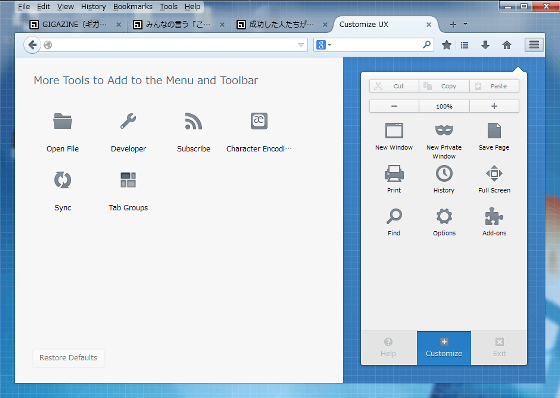Click the Copy button in menu panel

pos(444,86)
